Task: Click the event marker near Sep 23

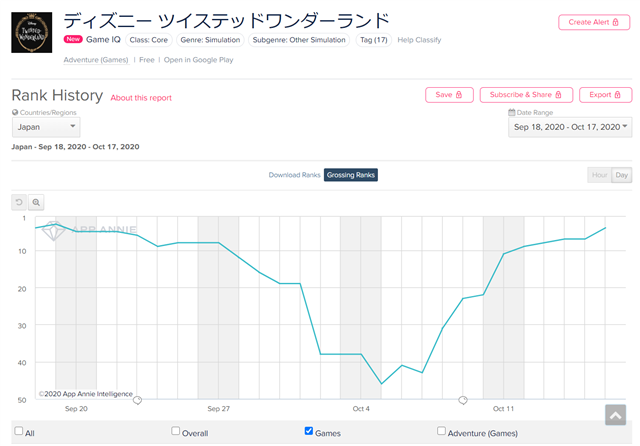Action: pyautogui.click(x=138, y=400)
